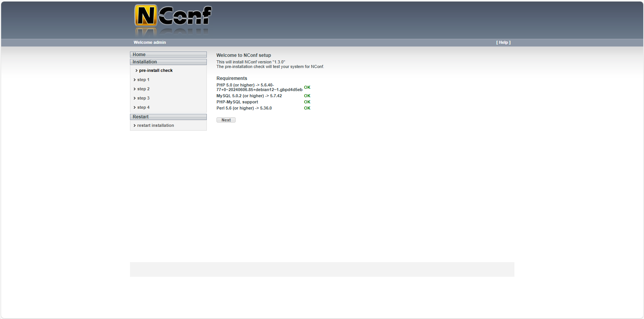Open the Help link in the top bar
Screen dimensions: 644x319
tap(503, 43)
